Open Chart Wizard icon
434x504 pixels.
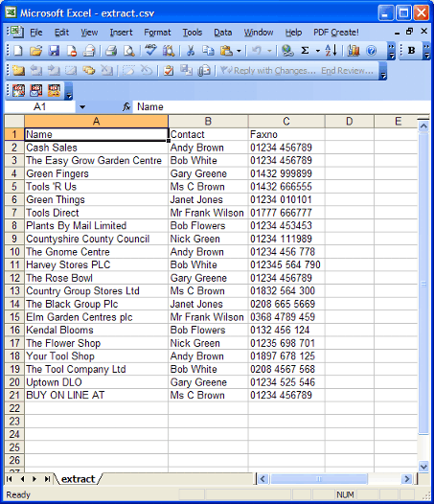coord(354,51)
